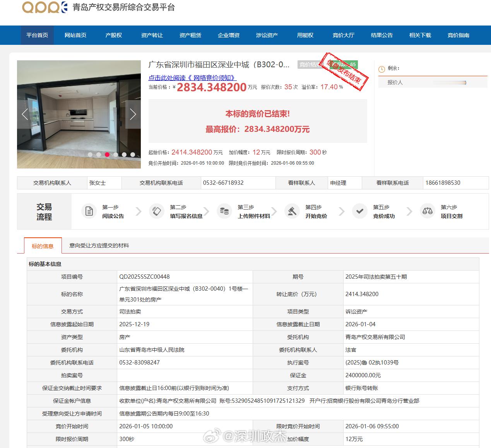Go to 相关下载 in the navigation
The height and width of the screenshot is (448, 491).
click(x=419, y=35)
